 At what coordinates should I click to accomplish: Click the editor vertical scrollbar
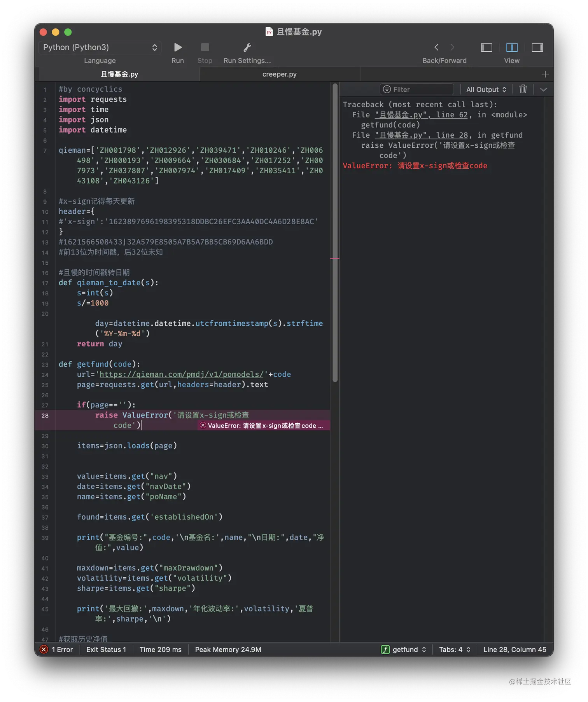(335, 233)
